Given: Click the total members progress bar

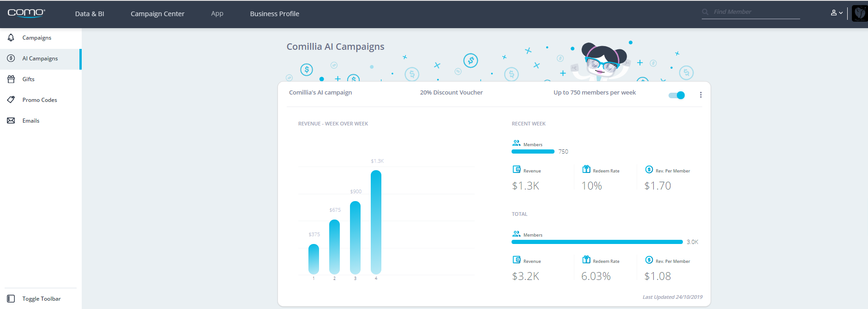Looking at the screenshot, I should (x=597, y=242).
